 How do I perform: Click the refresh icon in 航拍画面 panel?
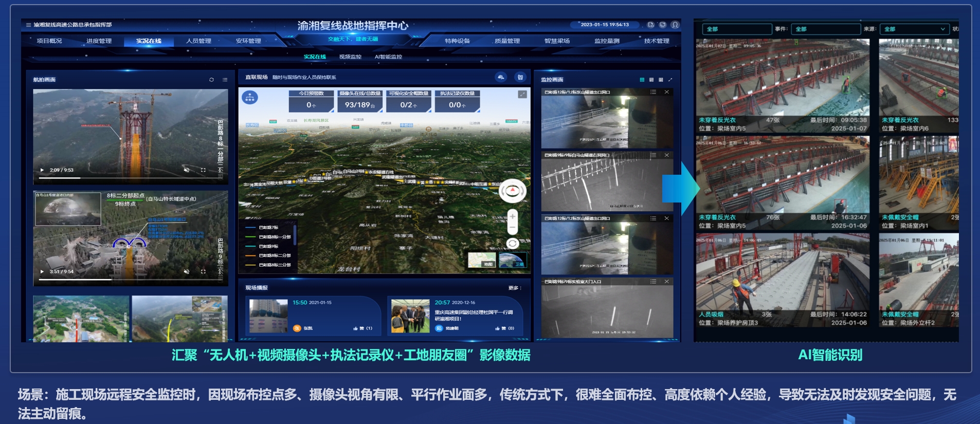tap(211, 80)
